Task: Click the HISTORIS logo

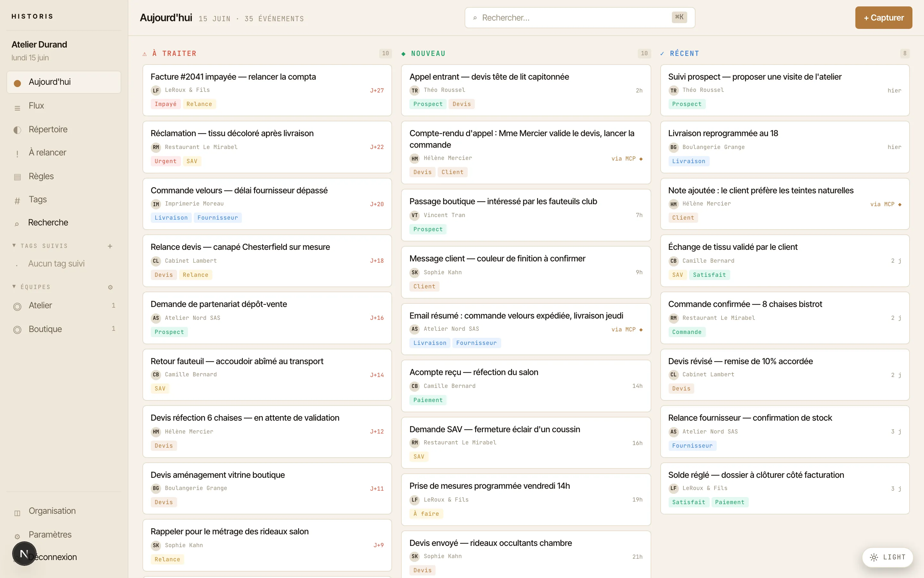Action: pyautogui.click(x=32, y=16)
